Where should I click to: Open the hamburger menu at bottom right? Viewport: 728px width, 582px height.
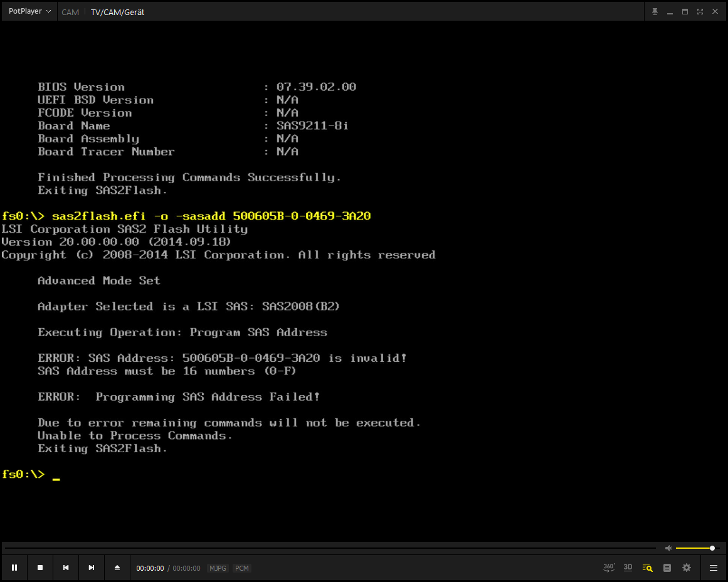tap(714, 568)
